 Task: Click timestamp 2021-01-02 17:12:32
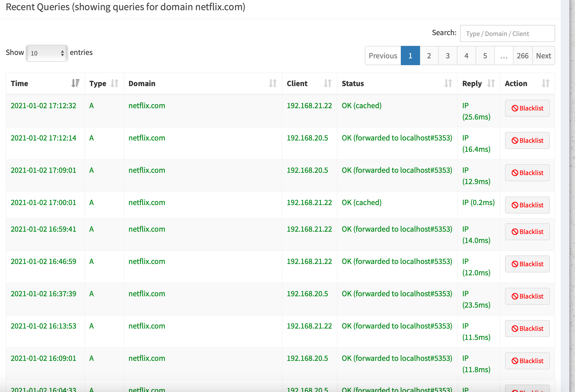click(x=43, y=106)
